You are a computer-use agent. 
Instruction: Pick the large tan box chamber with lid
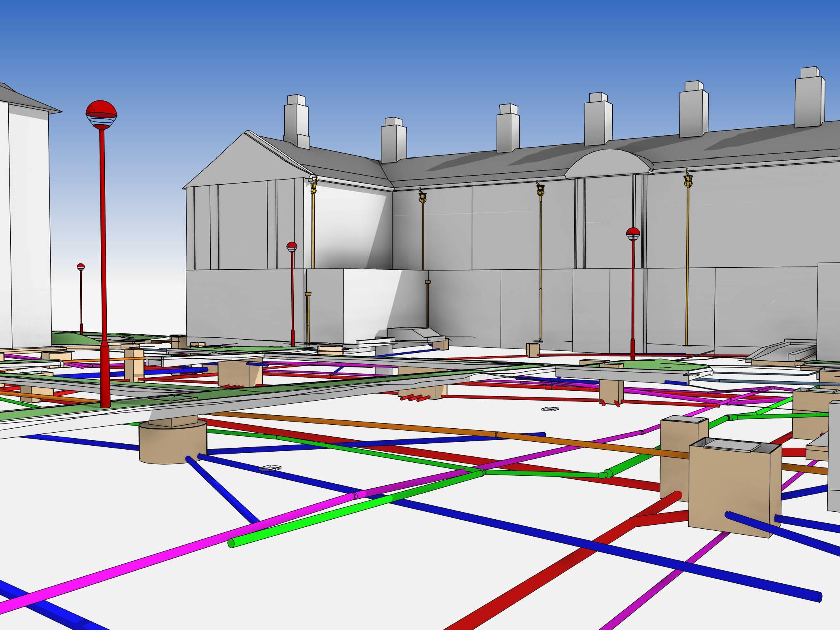pos(735,488)
